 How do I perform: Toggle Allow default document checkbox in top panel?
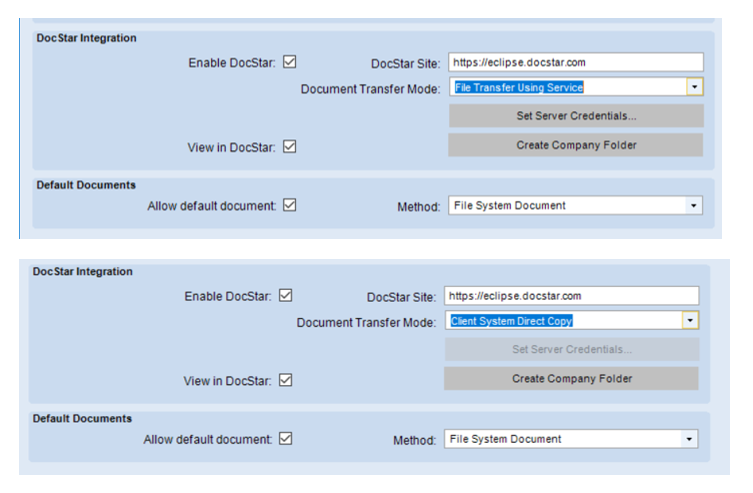coord(290,205)
